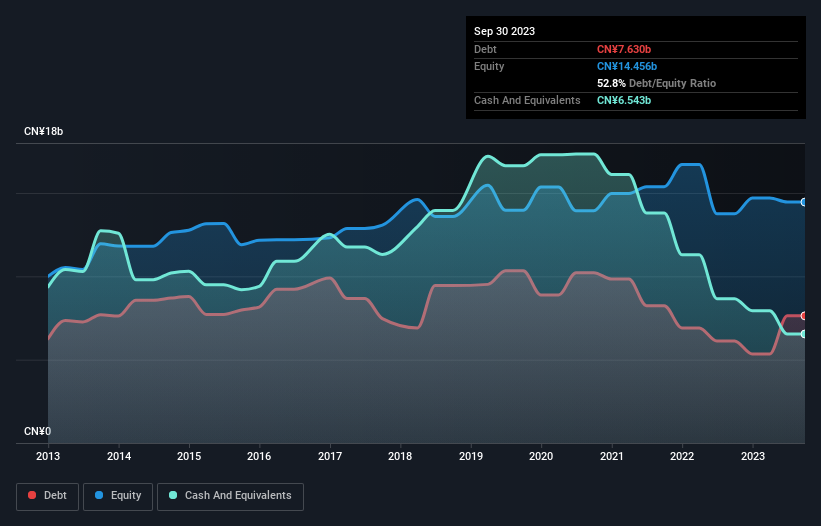Screen dimensions: 821x526
Task: Click the teal Cash endpoint marker
Action: pos(804,334)
